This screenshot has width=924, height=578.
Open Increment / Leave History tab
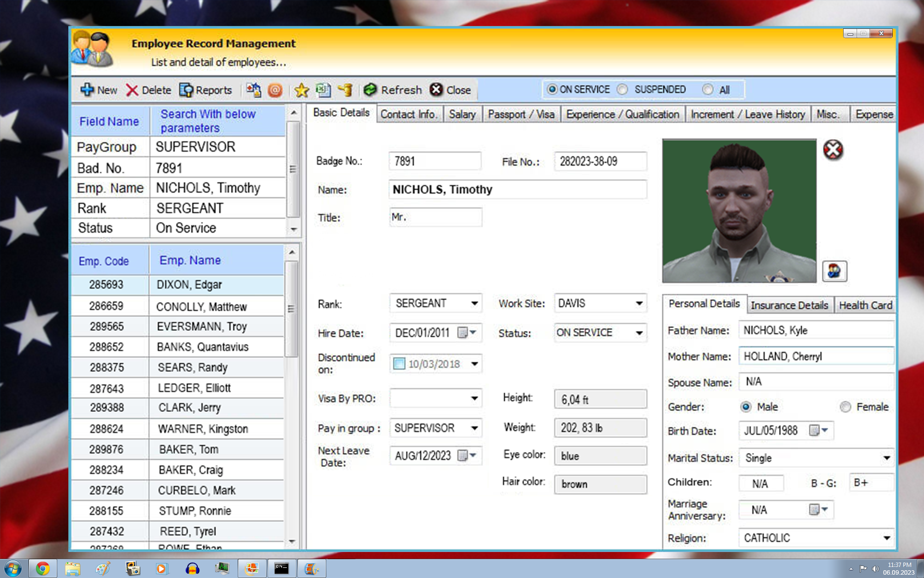[748, 114]
